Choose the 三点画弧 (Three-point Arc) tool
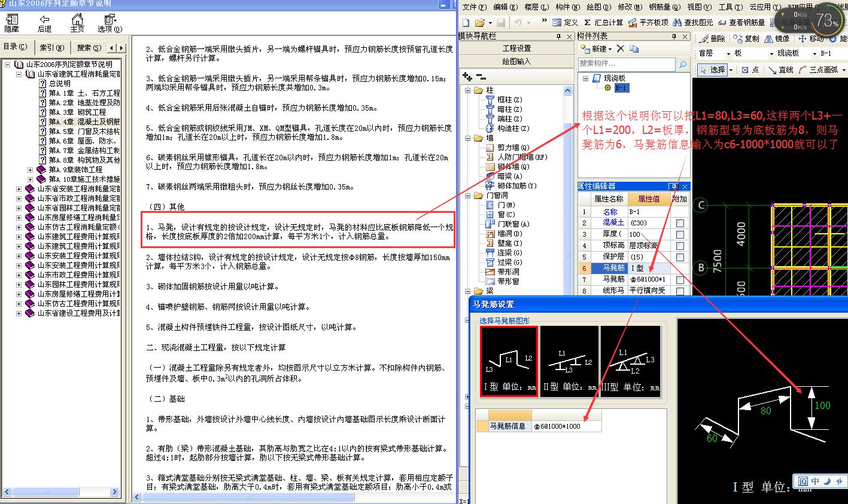848x504 pixels. [x=819, y=70]
